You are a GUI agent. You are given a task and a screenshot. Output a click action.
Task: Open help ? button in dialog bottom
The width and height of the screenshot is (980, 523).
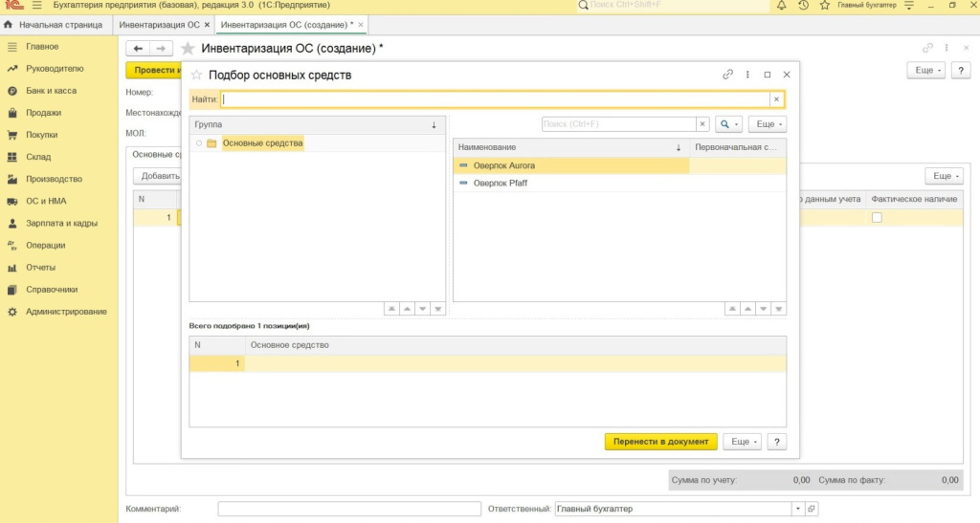pos(777,442)
